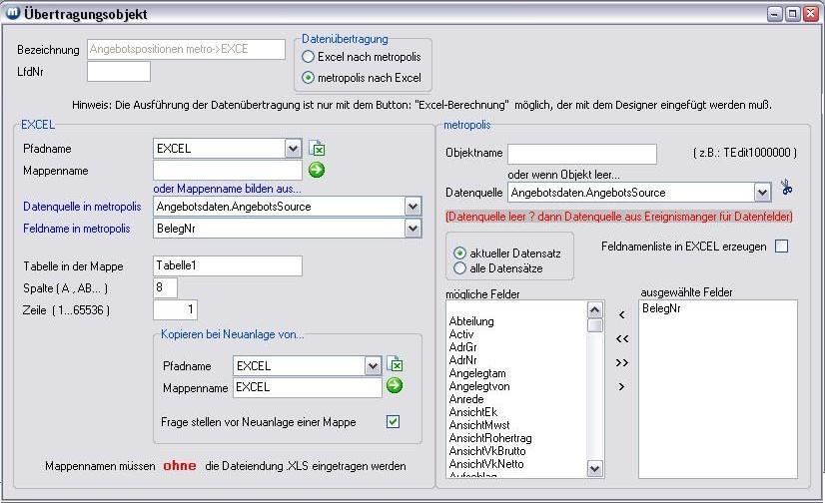Uncheck 'Frage stellen vor Neuanlage einer Mappe'
This screenshot has width=825, height=504.
393,422
